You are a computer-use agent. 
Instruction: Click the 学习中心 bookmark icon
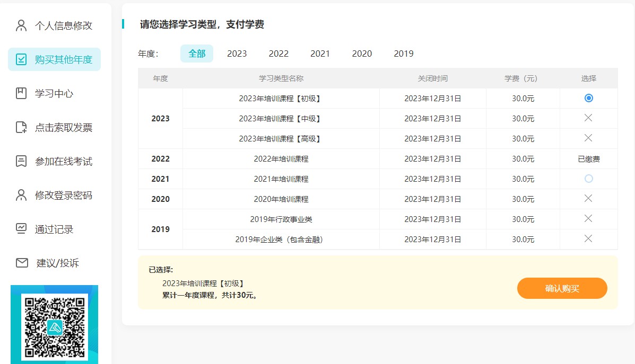tap(21, 93)
